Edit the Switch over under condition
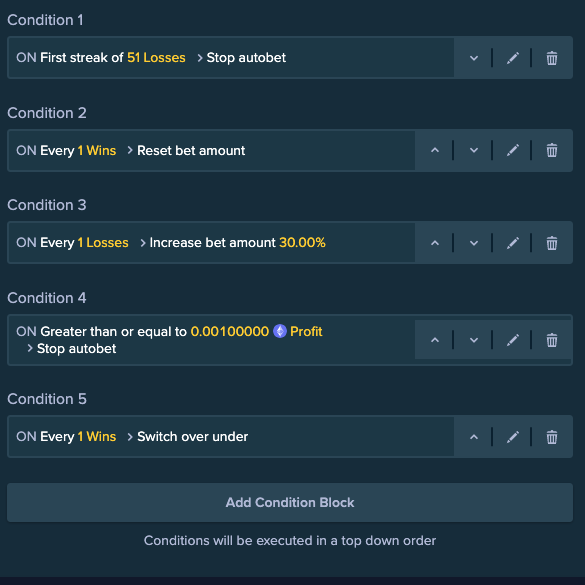 [x=513, y=437]
